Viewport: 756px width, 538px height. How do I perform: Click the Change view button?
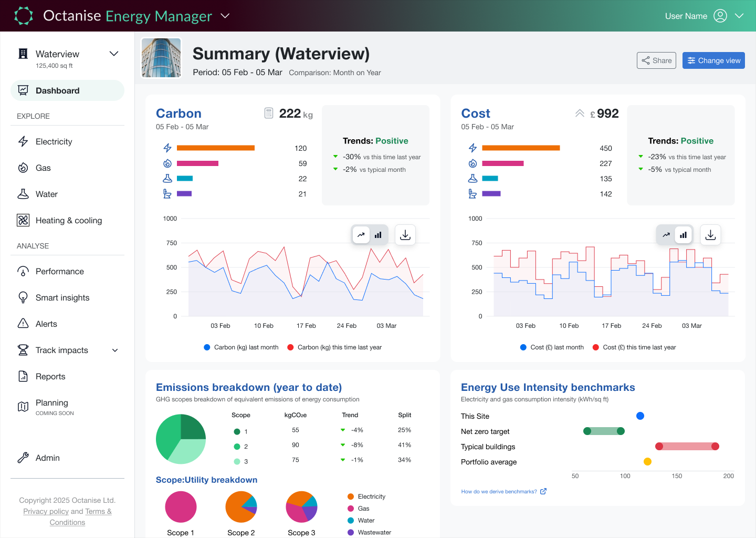point(713,60)
